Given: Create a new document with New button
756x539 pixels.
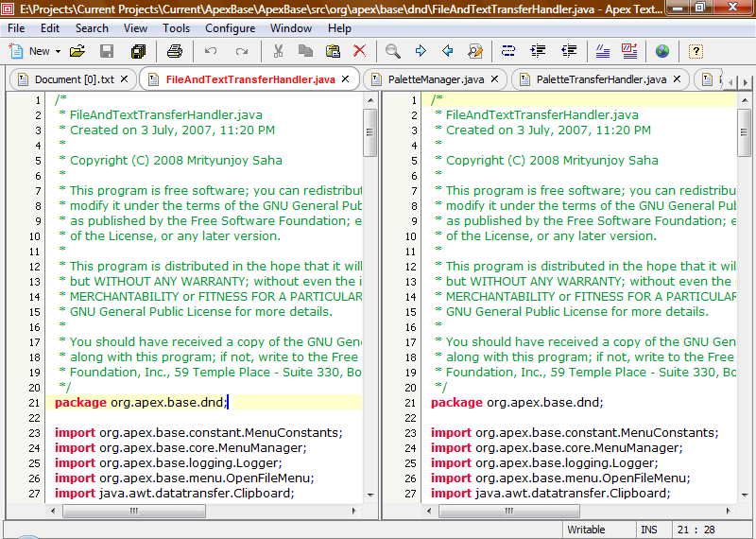Looking at the screenshot, I should (29, 51).
